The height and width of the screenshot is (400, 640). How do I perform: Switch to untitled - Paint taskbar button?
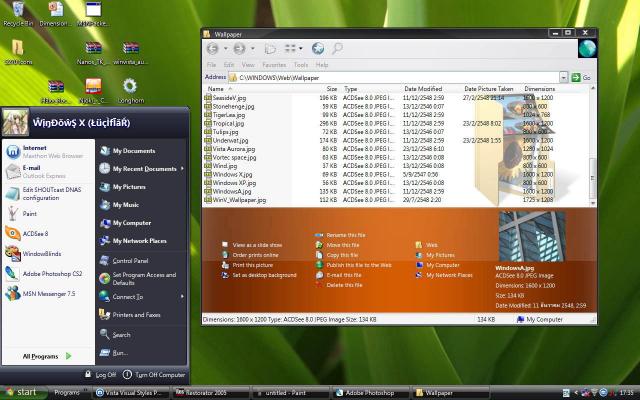pos(290,393)
